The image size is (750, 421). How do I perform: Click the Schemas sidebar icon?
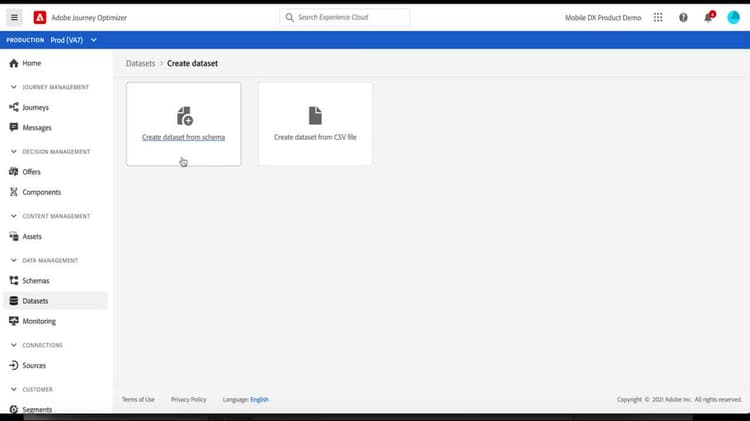pyautogui.click(x=13, y=280)
